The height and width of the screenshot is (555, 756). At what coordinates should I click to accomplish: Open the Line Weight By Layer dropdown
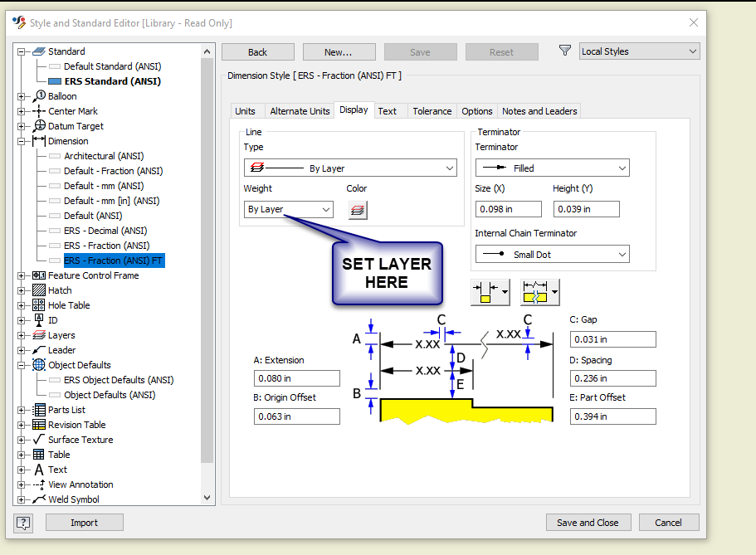(288, 209)
